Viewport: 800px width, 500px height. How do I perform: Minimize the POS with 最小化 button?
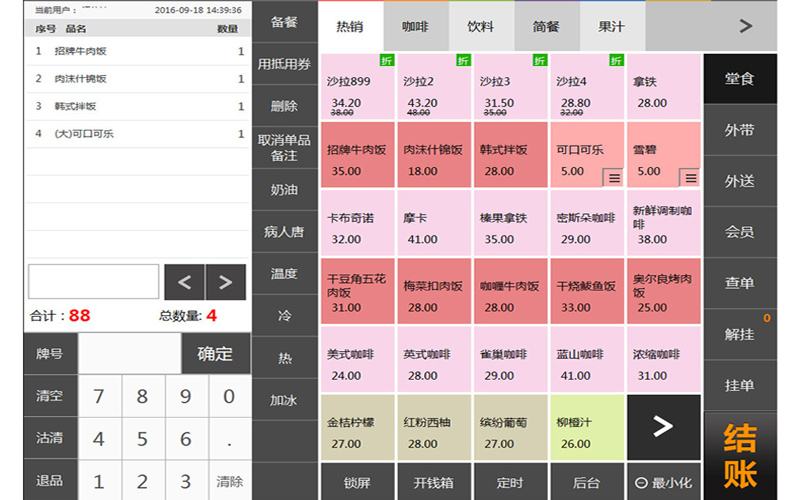point(663,482)
